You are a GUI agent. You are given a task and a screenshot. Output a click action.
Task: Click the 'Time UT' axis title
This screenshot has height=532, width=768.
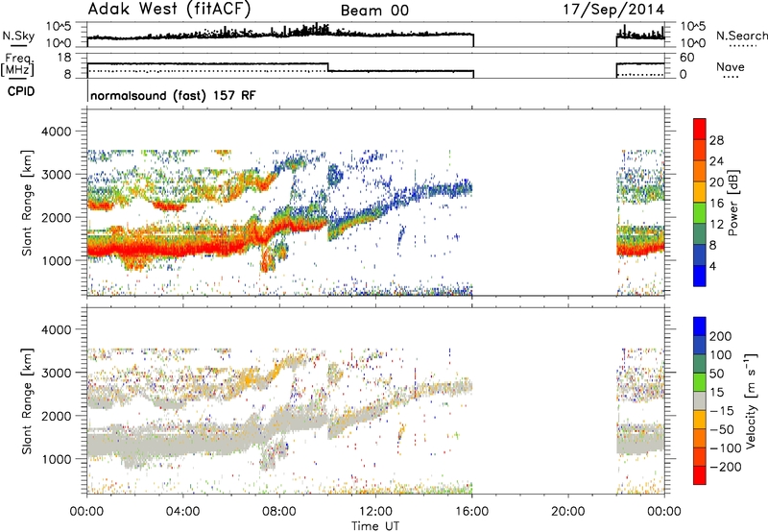(x=375, y=526)
